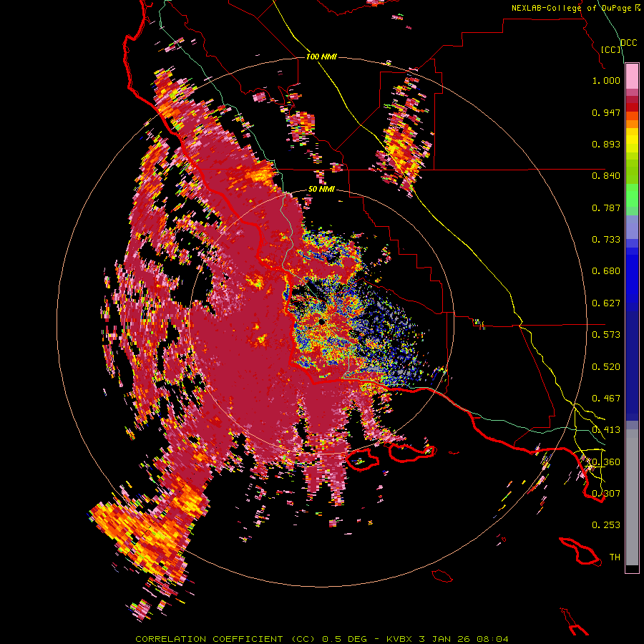Screen dimensions: 644x644
Task: Click the pink top segment of color bar
Action: tap(632, 77)
